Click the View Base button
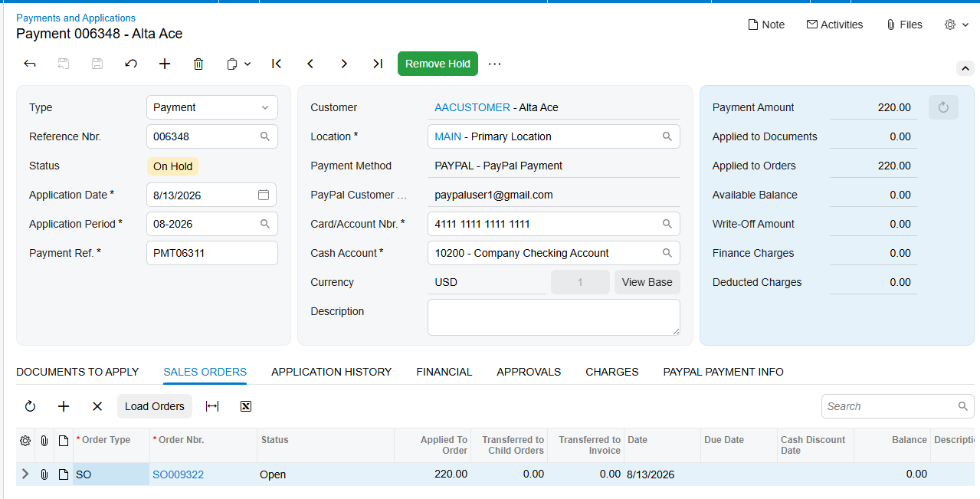 (x=647, y=282)
